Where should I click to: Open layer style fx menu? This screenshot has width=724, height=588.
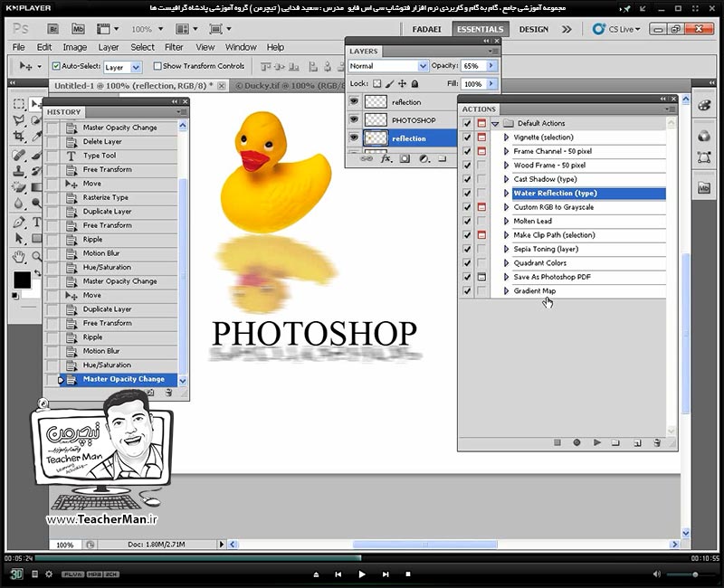(386, 159)
